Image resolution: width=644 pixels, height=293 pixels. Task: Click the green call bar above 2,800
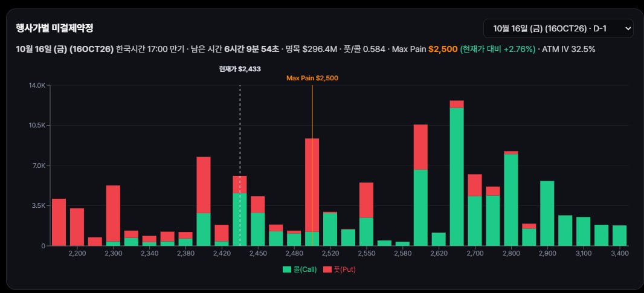511,200
